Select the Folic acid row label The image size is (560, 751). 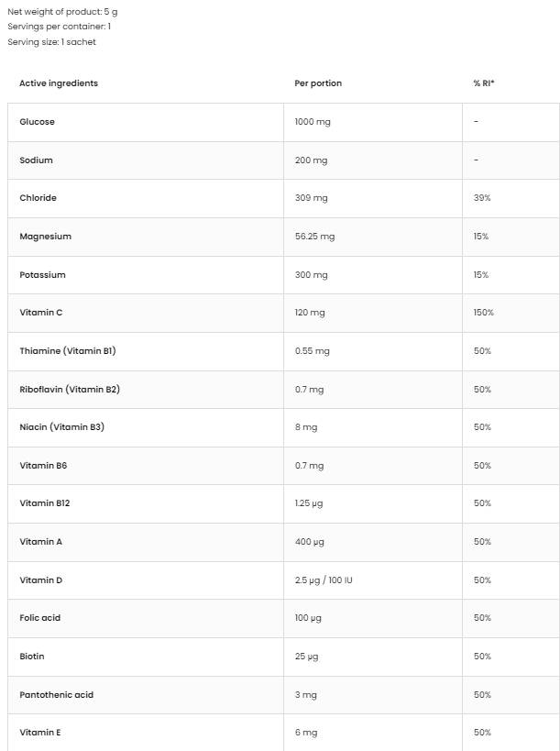coord(39,618)
